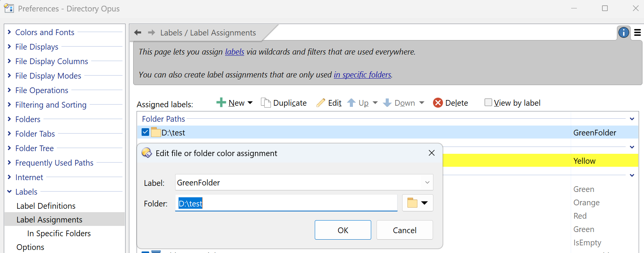This screenshot has height=253, width=644.
Task: Click OK in the edit dialog
Action: pos(343,230)
